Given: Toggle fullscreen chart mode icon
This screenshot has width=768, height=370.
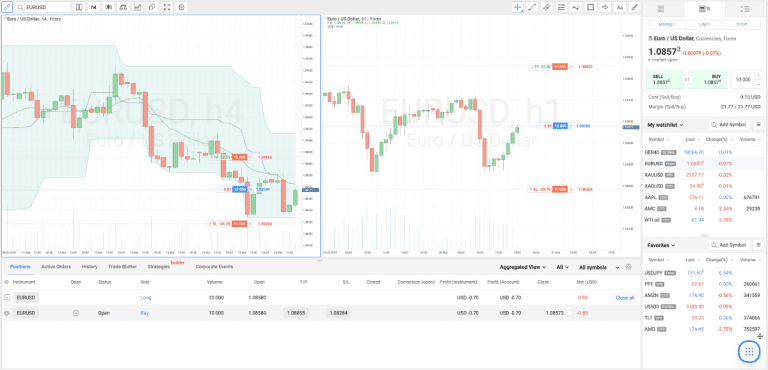Looking at the screenshot, I should [167, 7].
